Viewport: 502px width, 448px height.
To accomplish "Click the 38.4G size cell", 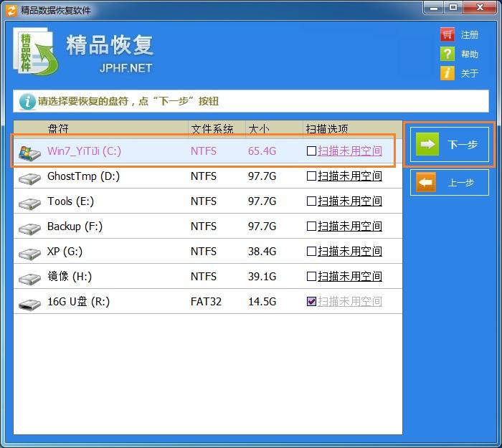I will (x=262, y=251).
